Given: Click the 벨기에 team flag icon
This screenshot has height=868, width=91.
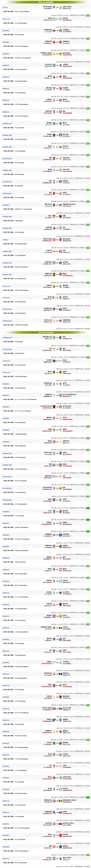Looking at the screenshot, I should (x=54, y=77).
